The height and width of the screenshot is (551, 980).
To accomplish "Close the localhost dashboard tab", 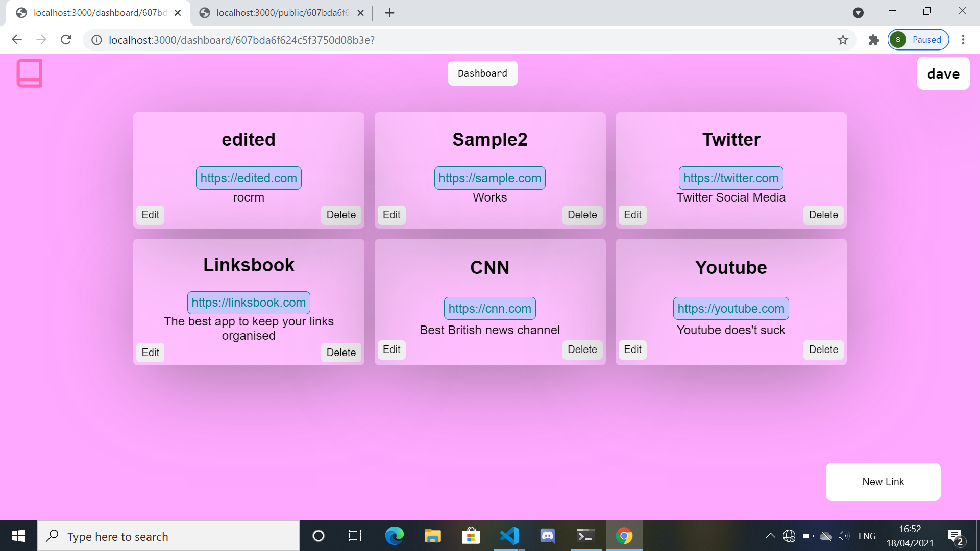I will click(x=178, y=13).
